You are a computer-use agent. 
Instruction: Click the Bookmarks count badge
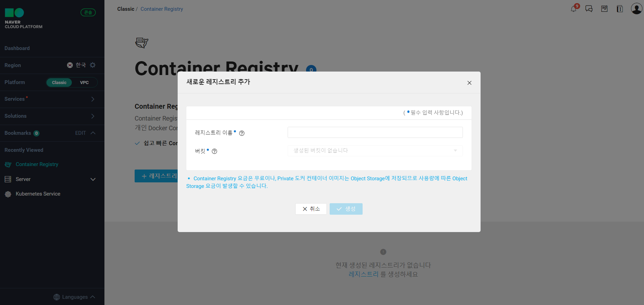pyautogui.click(x=36, y=133)
